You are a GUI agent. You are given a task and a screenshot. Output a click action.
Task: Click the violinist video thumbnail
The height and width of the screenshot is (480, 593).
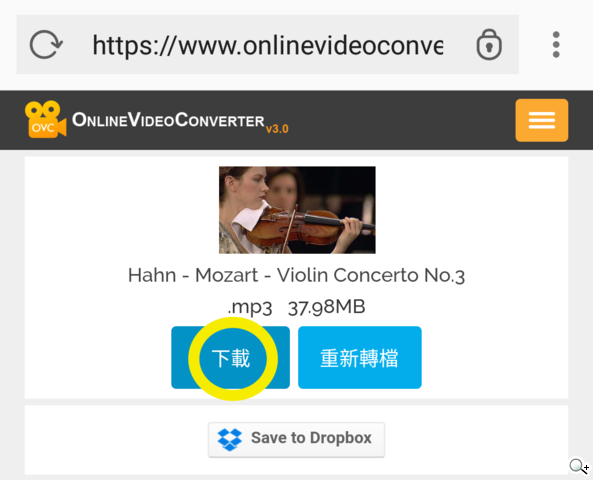point(297,210)
